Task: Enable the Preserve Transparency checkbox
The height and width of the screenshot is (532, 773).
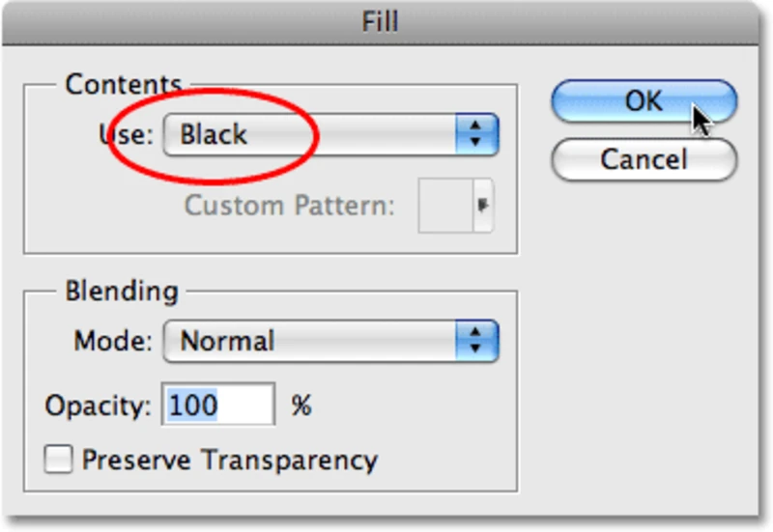Action: click(x=58, y=459)
